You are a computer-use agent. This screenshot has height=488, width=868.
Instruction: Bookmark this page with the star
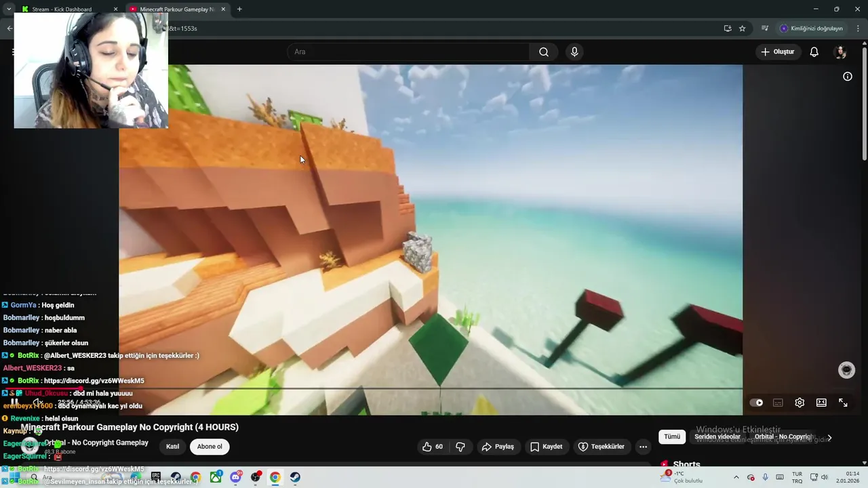coord(743,28)
